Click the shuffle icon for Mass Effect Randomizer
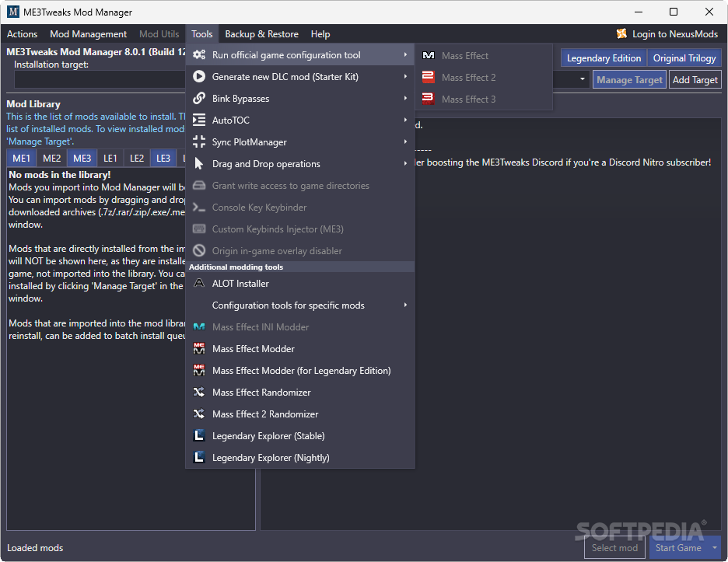The image size is (728, 562). pos(199,393)
